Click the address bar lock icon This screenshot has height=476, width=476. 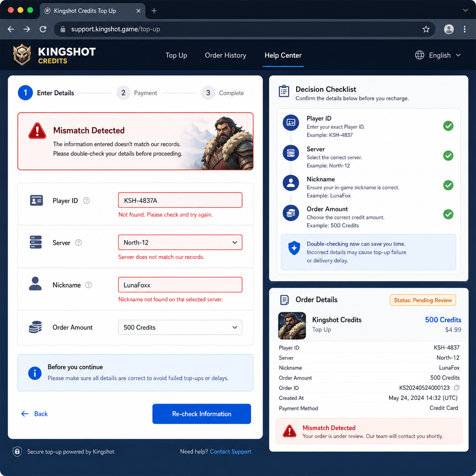coord(63,29)
